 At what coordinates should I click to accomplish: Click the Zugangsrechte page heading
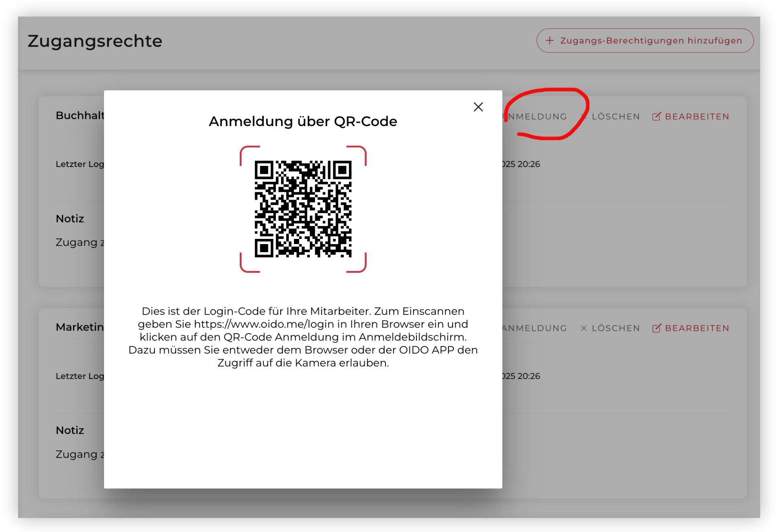[x=95, y=41]
